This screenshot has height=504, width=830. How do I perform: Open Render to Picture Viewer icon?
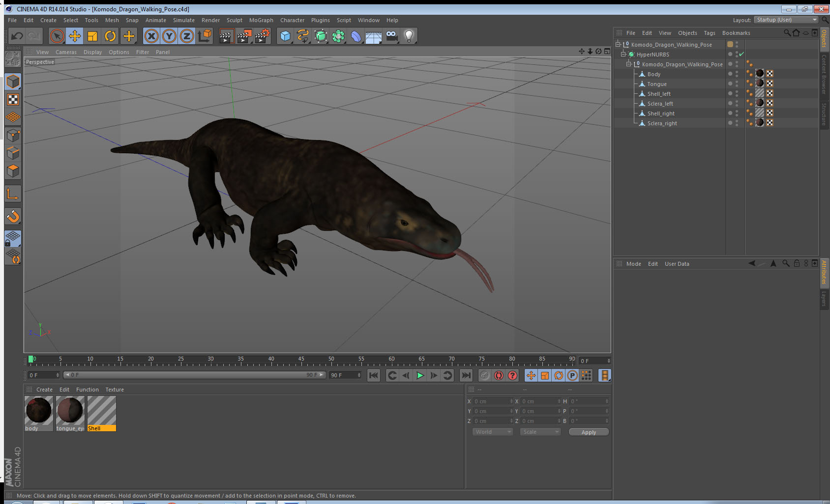pos(244,36)
